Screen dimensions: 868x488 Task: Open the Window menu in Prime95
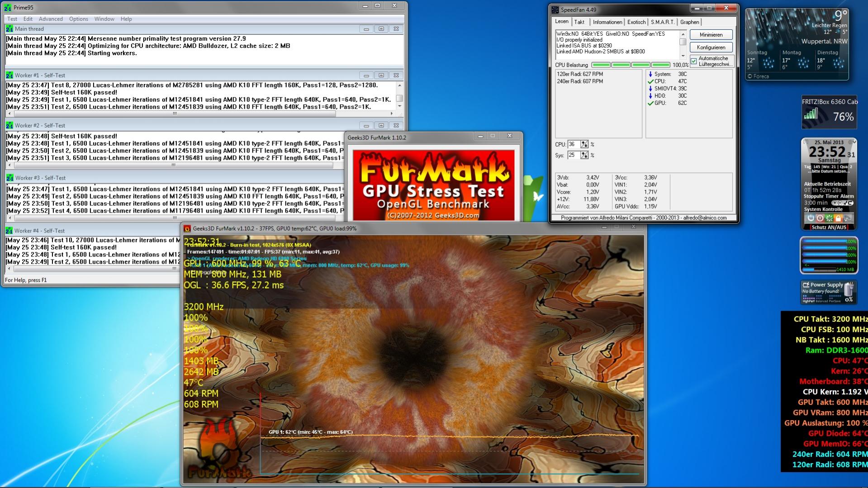[x=104, y=19]
